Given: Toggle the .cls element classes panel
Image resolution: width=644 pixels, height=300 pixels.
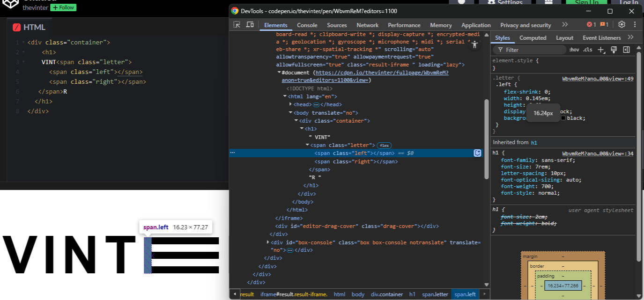Looking at the screenshot, I should coord(587,50).
